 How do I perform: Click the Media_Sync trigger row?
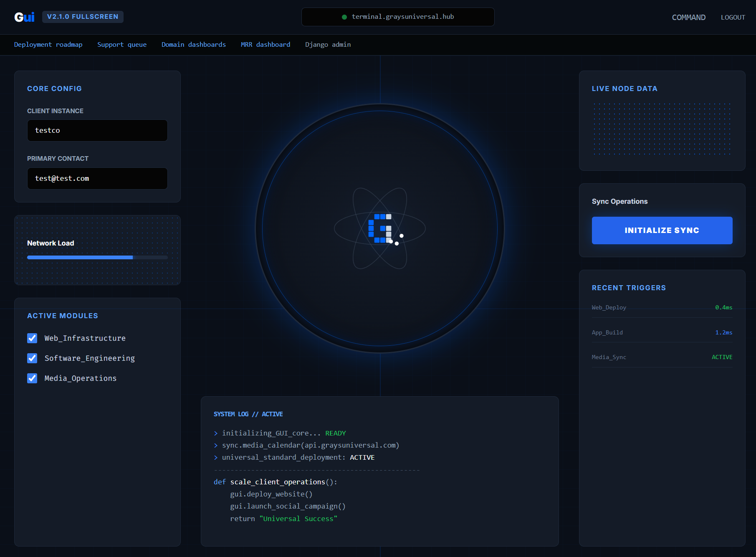point(662,357)
